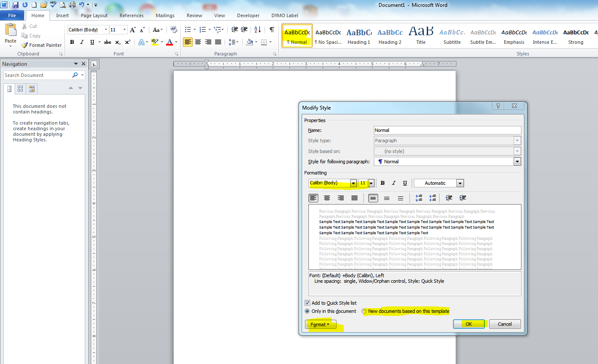The height and width of the screenshot is (364, 598).
Task: Click the Text Highlight Color swatch
Action: pos(154,42)
